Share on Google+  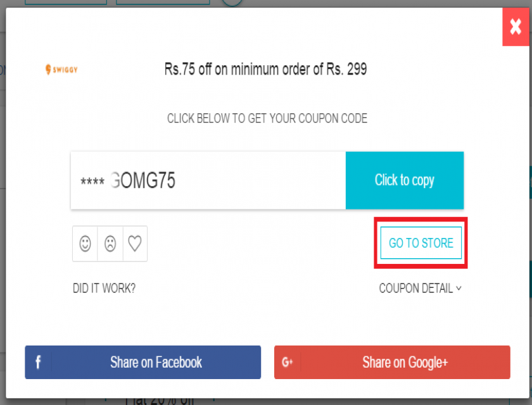point(392,362)
